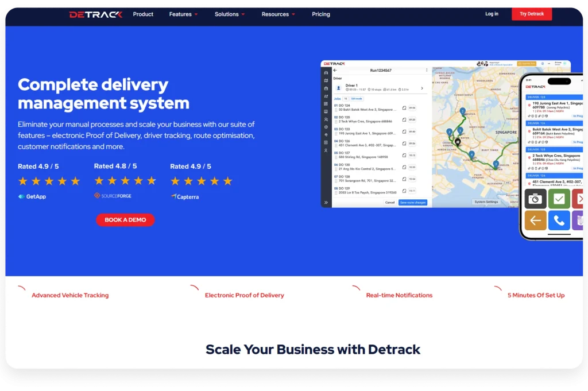Click the grid icon in dashboard sidebar
The height and width of the screenshot is (391, 588).
326,104
